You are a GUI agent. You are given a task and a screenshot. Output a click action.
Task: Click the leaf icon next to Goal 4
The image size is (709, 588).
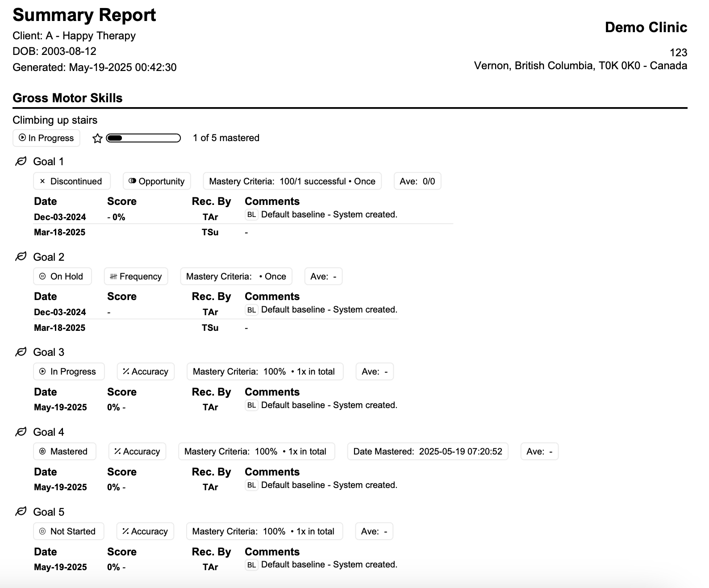(x=21, y=432)
